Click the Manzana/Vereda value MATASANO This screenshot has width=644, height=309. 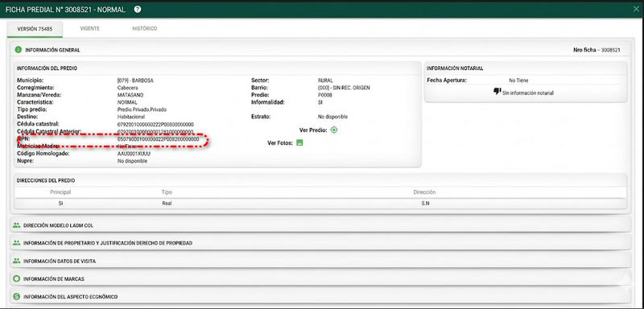(x=130, y=95)
